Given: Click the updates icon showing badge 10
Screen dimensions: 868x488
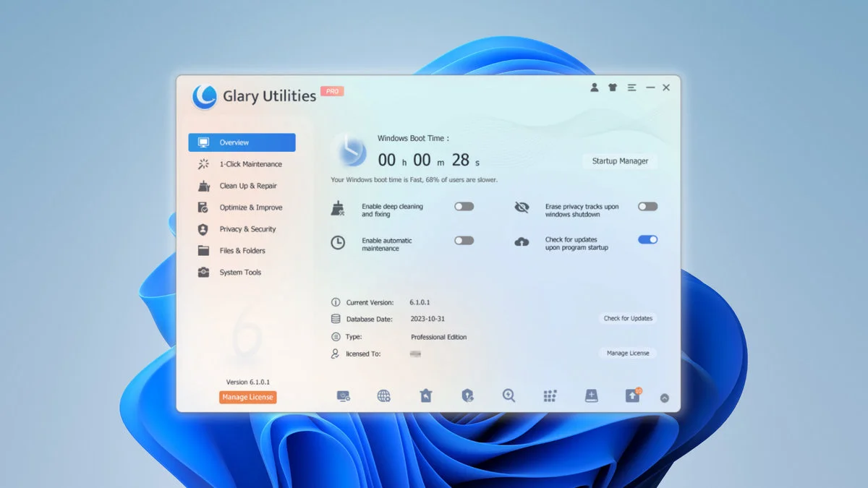Looking at the screenshot, I should click(x=631, y=395).
